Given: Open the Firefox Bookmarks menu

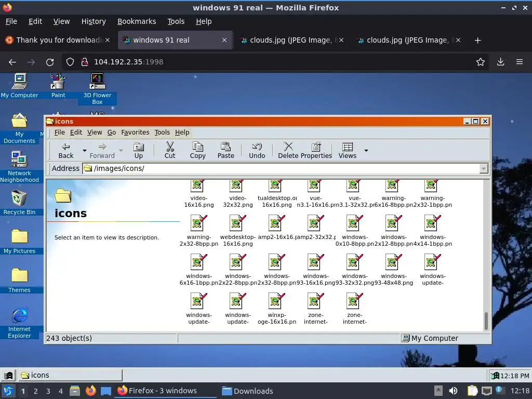Looking at the screenshot, I should pyautogui.click(x=137, y=21).
